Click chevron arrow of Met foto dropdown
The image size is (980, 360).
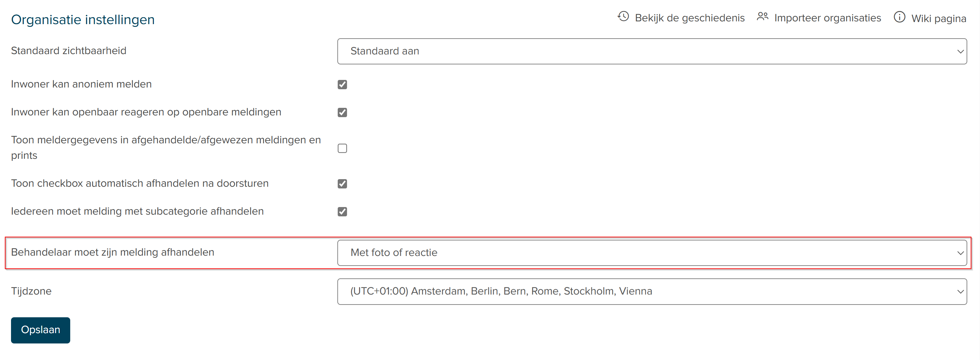(959, 253)
